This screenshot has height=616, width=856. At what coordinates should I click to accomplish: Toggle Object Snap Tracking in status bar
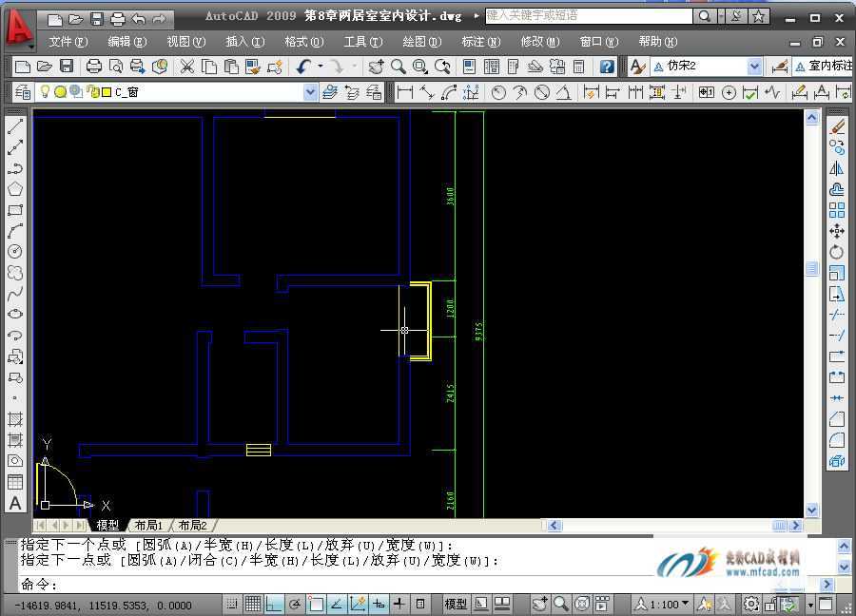pos(337,604)
